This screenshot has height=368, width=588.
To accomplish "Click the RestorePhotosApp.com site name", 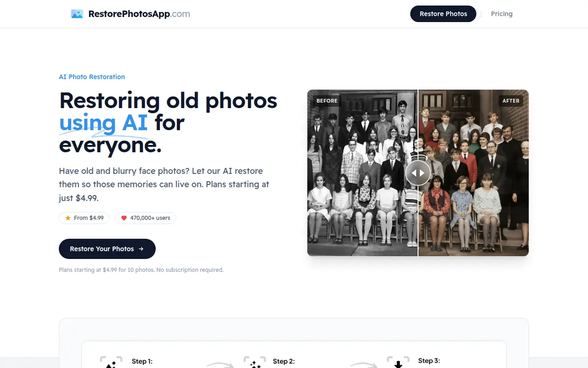I will (139, 14).
